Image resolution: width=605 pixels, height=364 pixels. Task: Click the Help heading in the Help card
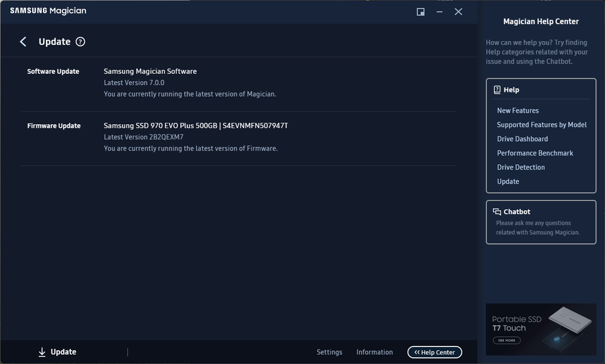511,90
